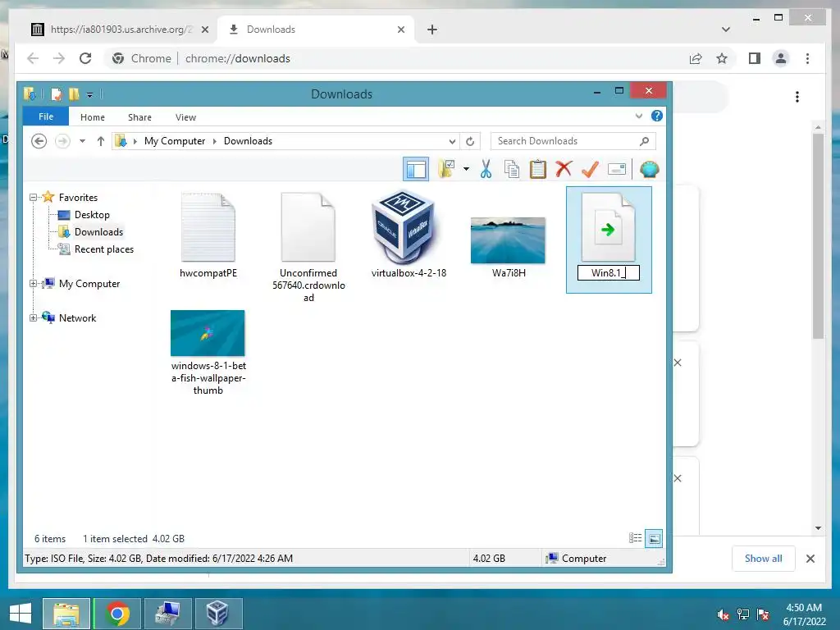This screenshot has width=840, height=630.
Task: Click the Cut scissors icon in Explorer toolbar
Action: [x=486, y=169]
